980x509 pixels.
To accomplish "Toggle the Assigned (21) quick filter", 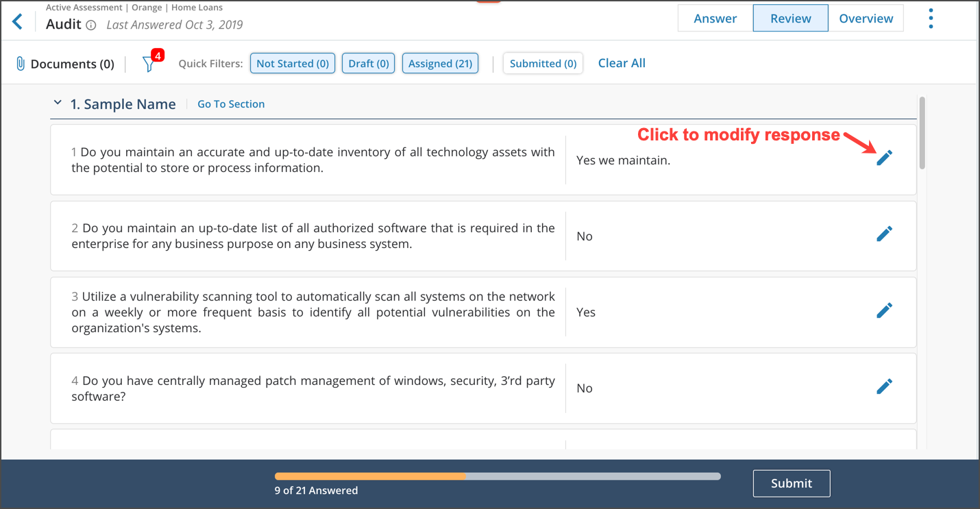I will pyautogui.click(x=440, y=63).
